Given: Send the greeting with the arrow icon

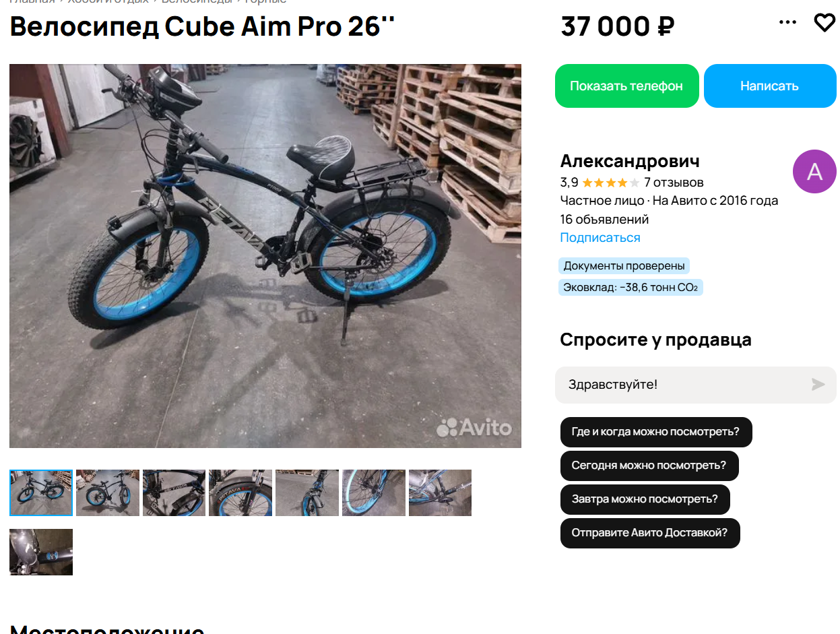Looking at the screenshot, I should coord(818,384).
